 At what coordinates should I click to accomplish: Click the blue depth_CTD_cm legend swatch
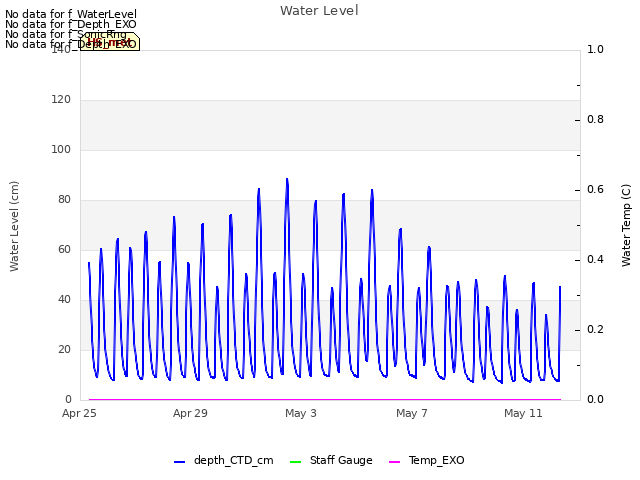[180, 462]
